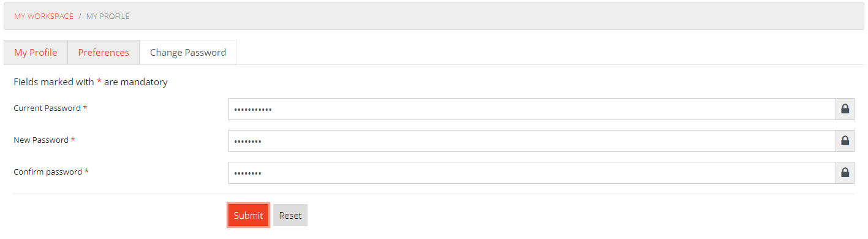Screen dimensions: 868x239
Task: Submit the password change form
Action: coord(248,215)
